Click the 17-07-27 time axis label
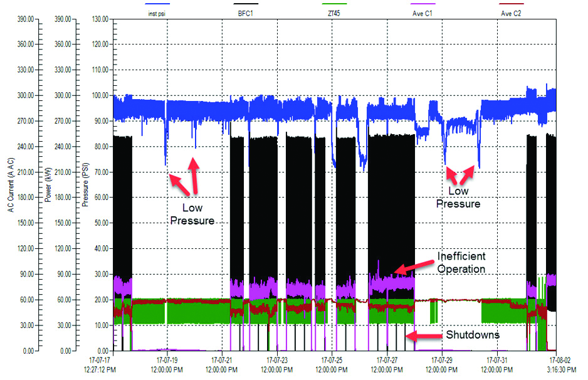This screenshot has width=588, height=380. (x=387, y=365)
